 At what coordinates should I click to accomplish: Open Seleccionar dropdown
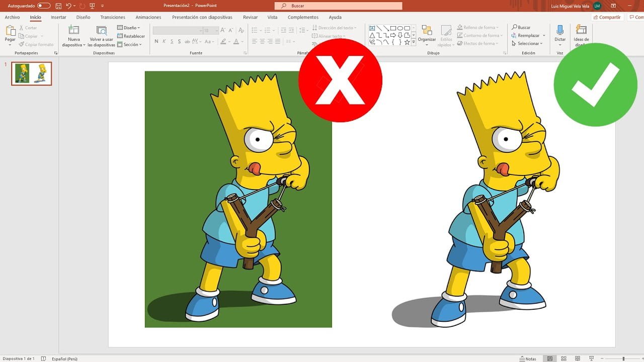click(527, 44)
